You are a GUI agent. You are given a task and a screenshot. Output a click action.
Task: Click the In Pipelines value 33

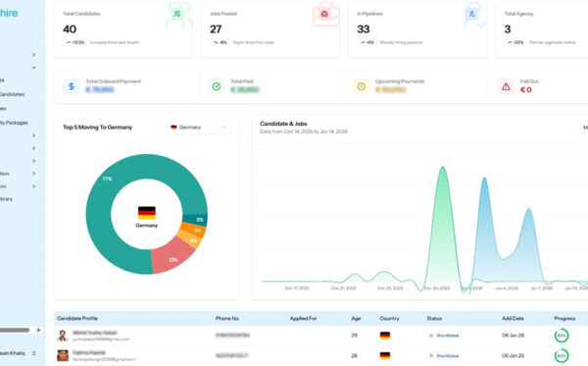[364, 29]
